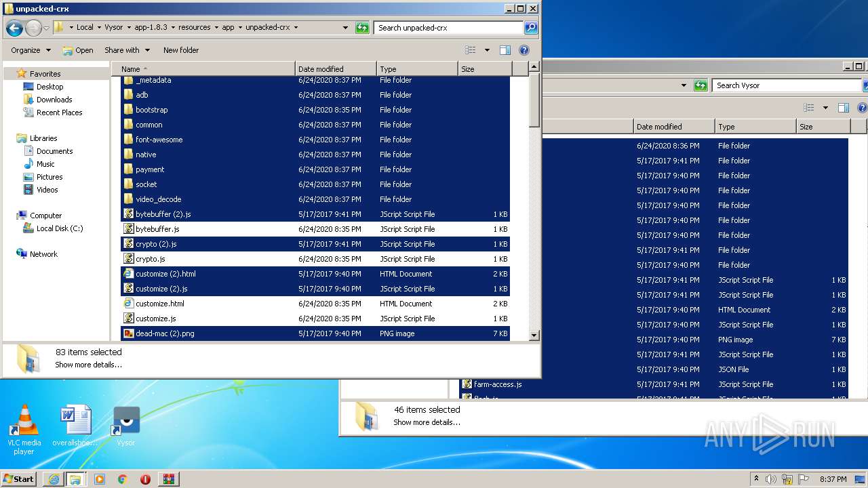Select the bootstrap folder
Viewport: 868px width, 488px height.
pos(315,110)
